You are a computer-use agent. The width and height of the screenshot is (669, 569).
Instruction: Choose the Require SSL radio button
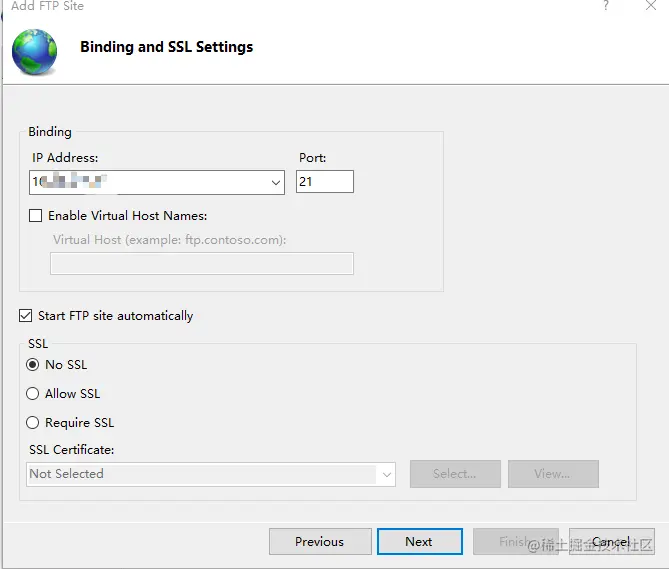pos(32,422)
